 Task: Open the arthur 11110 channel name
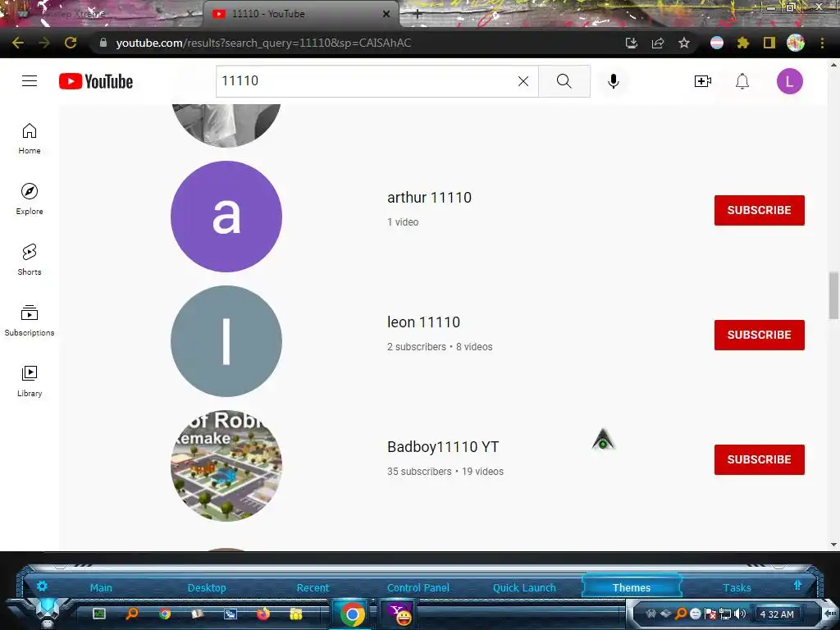point(429,198)
